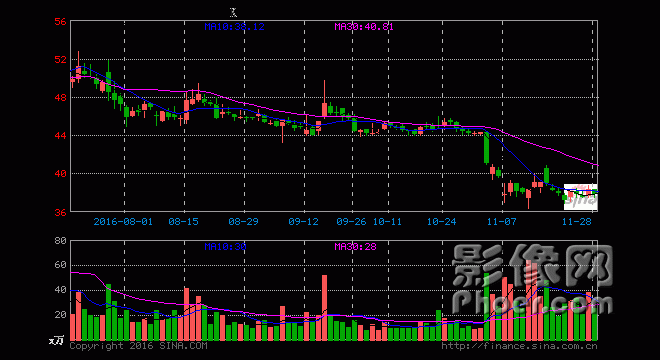Click the 08-15 date label
The width and height of the screenshot is (660, 360).
184,221
